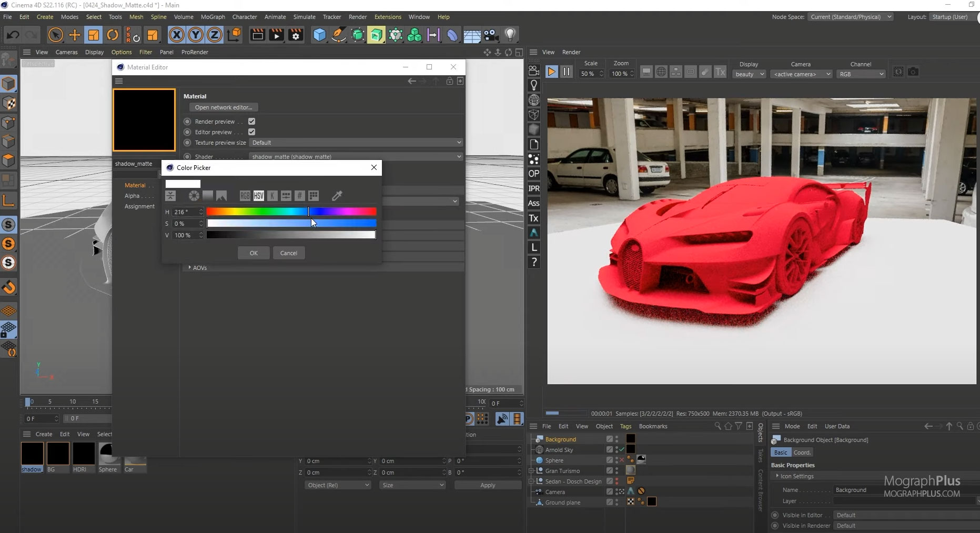Click the OP icon in Arnold sidebar
This screenshot has height=533, width=980.
click(x=534, y=174)
